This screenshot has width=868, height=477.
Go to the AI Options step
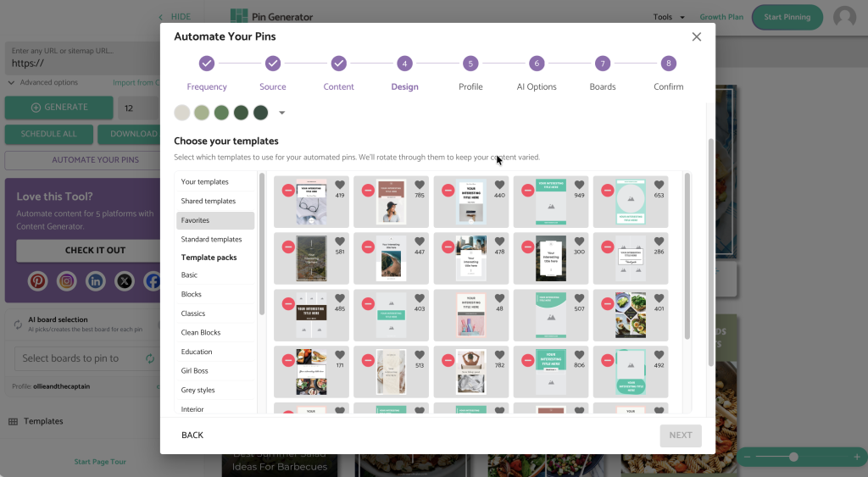pyautogui.click(x=537, y=73)
